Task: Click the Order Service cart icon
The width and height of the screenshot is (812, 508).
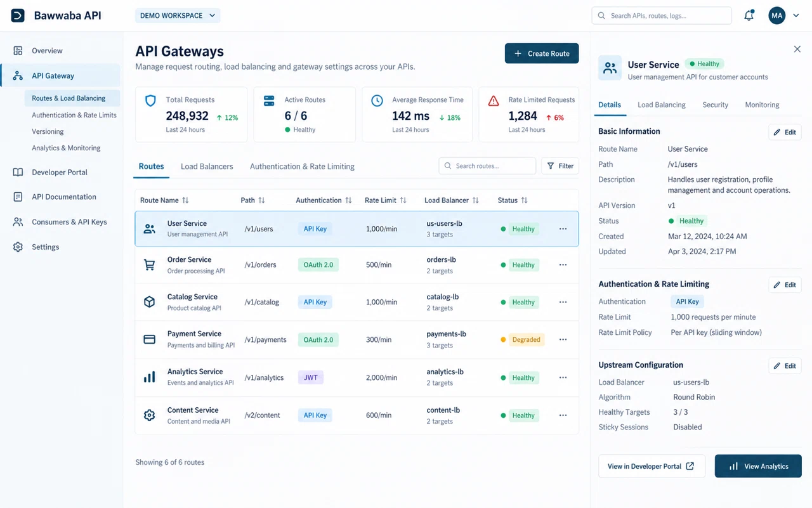Action: point(150,265)
